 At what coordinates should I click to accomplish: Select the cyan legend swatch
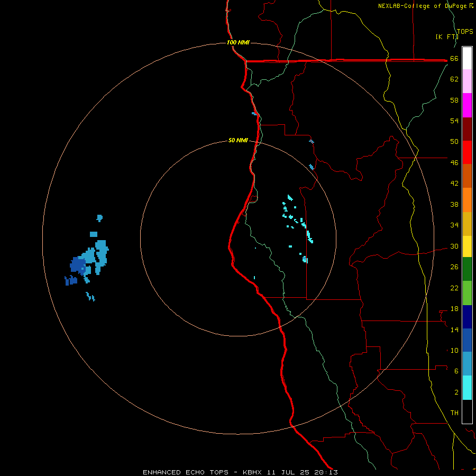[467, 388]
